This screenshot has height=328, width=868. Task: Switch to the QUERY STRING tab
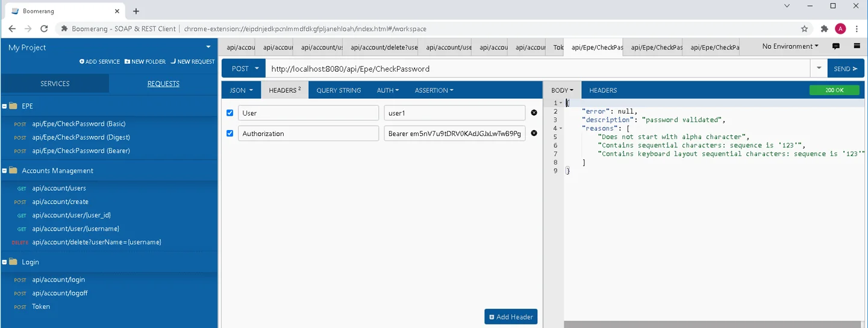tap(339, 90)
